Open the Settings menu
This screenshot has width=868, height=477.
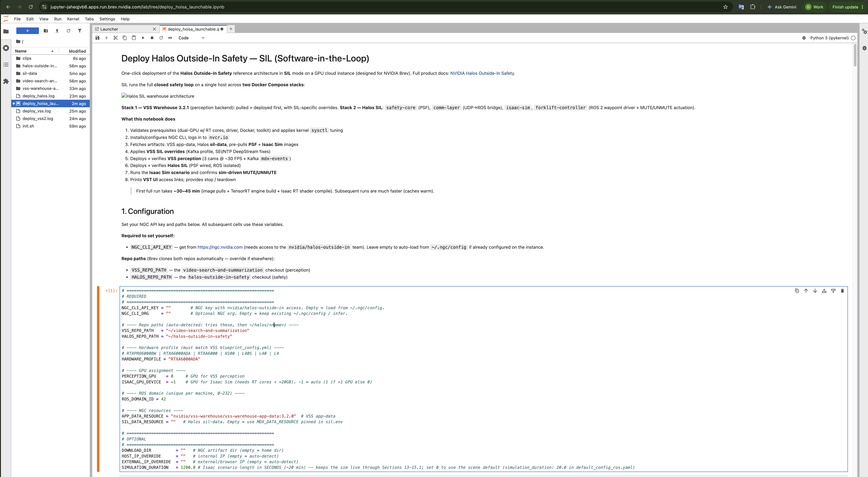click(x=107, y=19)
